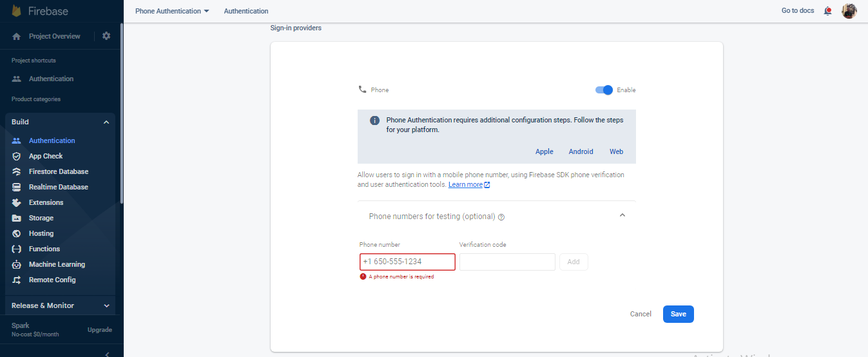868x357 pixels.
Task: Open Android platform setup link
Action: pyautogui.click(x=581, y=151)
